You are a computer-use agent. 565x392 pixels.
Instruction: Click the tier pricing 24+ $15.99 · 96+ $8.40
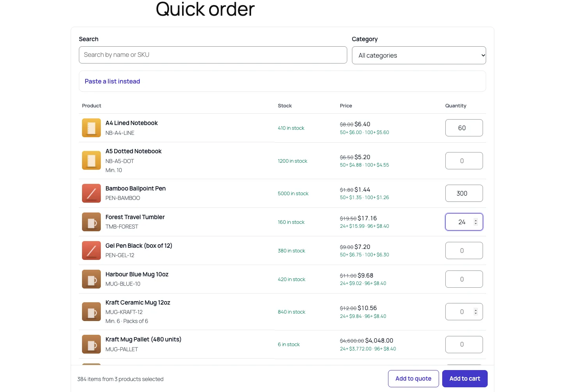pyautogui.click(x=365, y=226)
